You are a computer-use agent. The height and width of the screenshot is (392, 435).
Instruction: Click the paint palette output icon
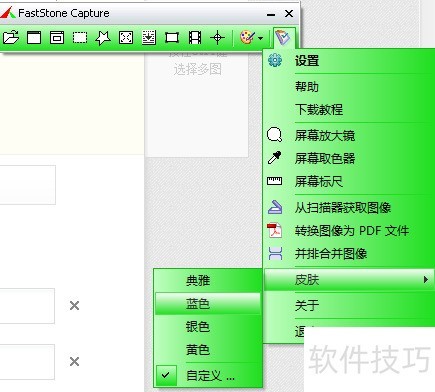tap(247, 38)
